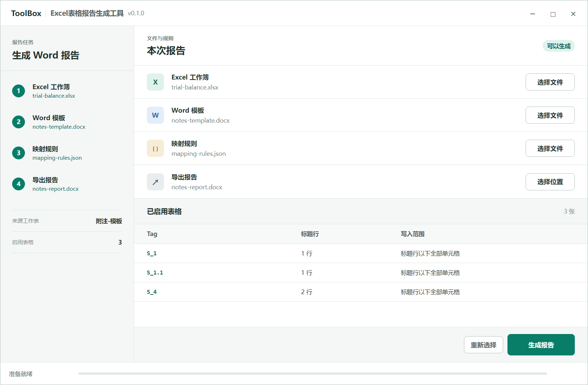Image resolution: width=588 pixels, height=385 pixels.
Task: Close the ToolBox window
Action: (x=573, y=14)
